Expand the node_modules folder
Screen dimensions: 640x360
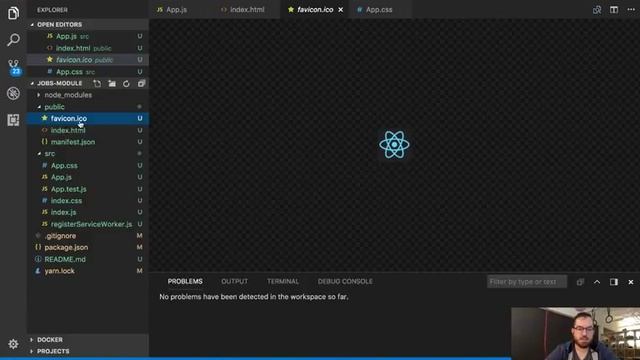88,95
